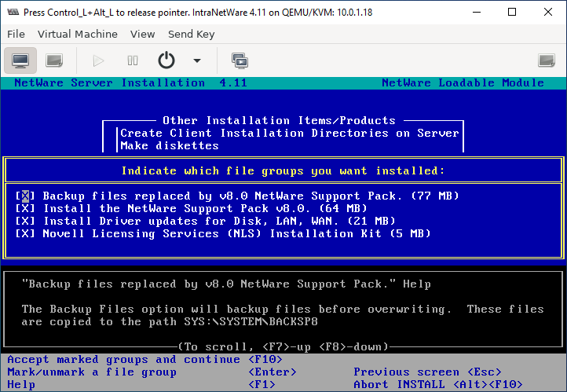Click 'Install the NetWare Support Pack v8.0' text

click(177, 208)
